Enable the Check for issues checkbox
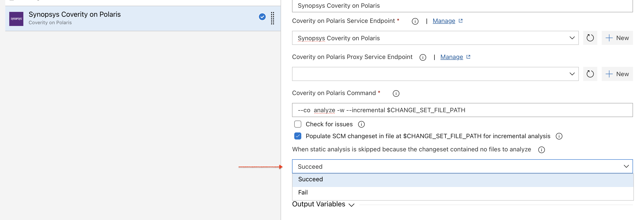 tap(298, 124)
